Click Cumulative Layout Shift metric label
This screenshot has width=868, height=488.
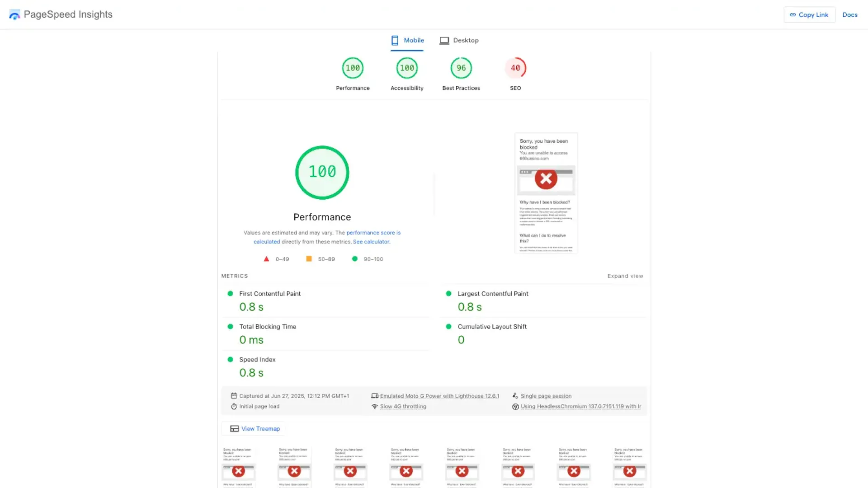pyautogui.click(x=492, y=327)
